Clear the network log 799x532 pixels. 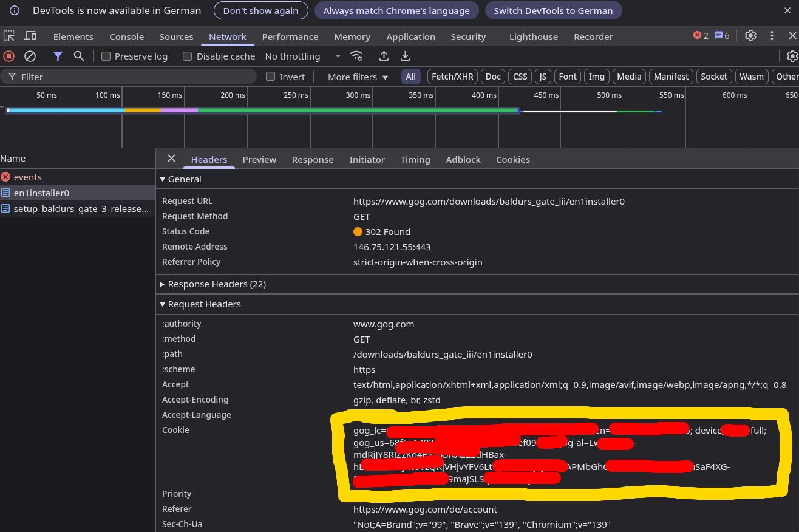(30, 56)
